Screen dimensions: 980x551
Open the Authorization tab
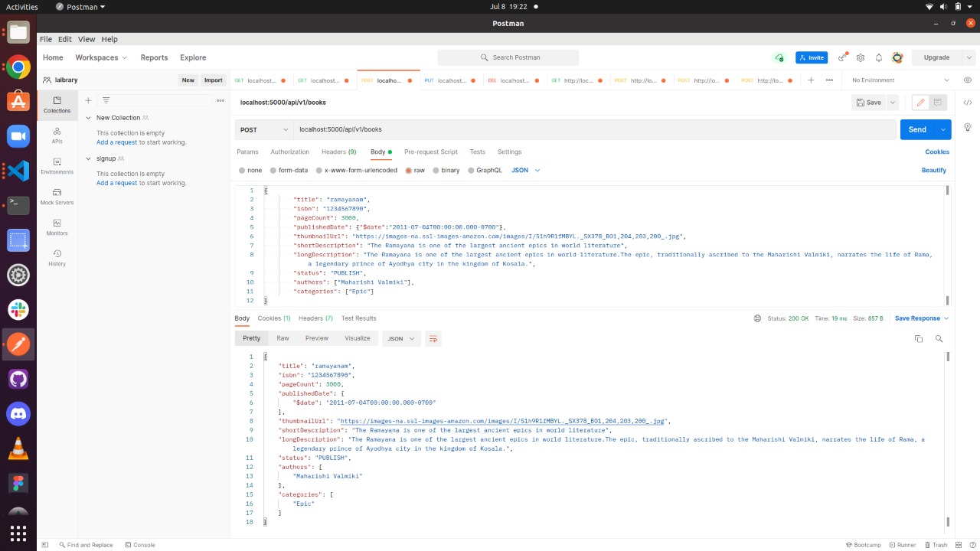click(289, 152)
